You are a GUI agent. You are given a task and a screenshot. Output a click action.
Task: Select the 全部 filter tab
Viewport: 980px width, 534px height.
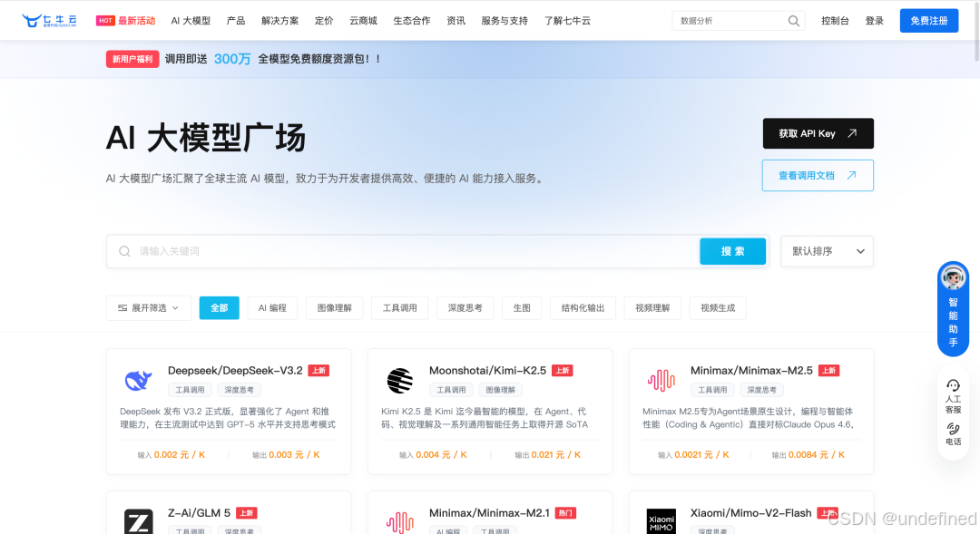pyautogui.click(x=219, y=308)
